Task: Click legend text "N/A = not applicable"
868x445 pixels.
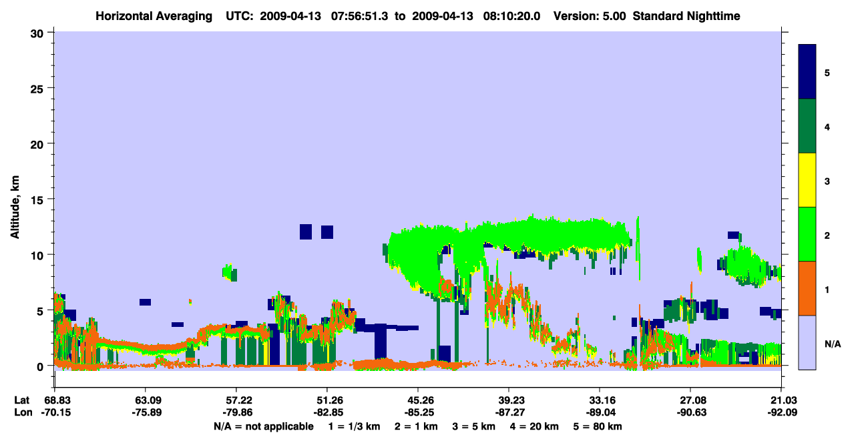Action: pyautogui.click(x=264, y=426)
